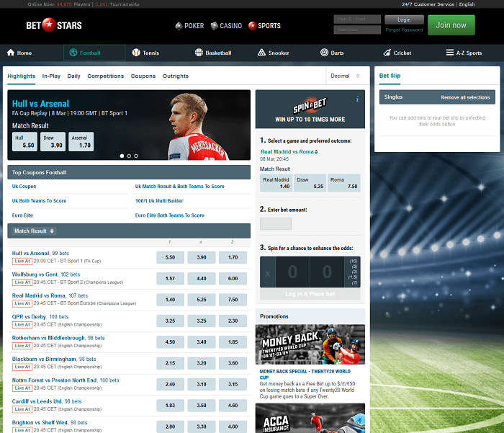The image size is (504, 433).
Task: Open the Singles section header
Action: tap(437, 97)
